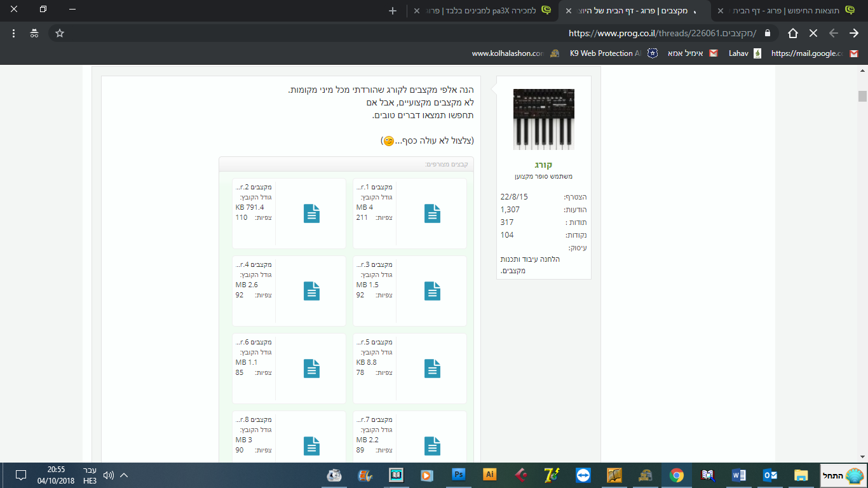Switch to the למכירה pa3X tab
Screen dimensions: 868x488
pos(482,11)
